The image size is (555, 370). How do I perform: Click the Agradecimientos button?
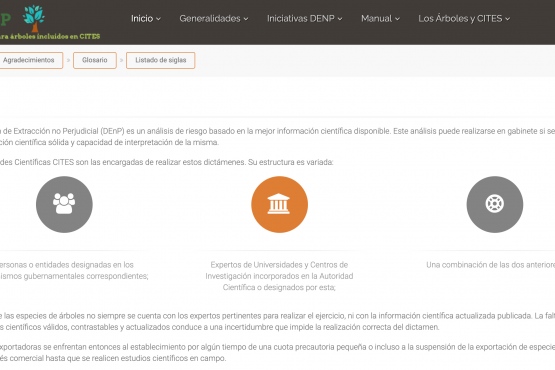coord(29,60)
